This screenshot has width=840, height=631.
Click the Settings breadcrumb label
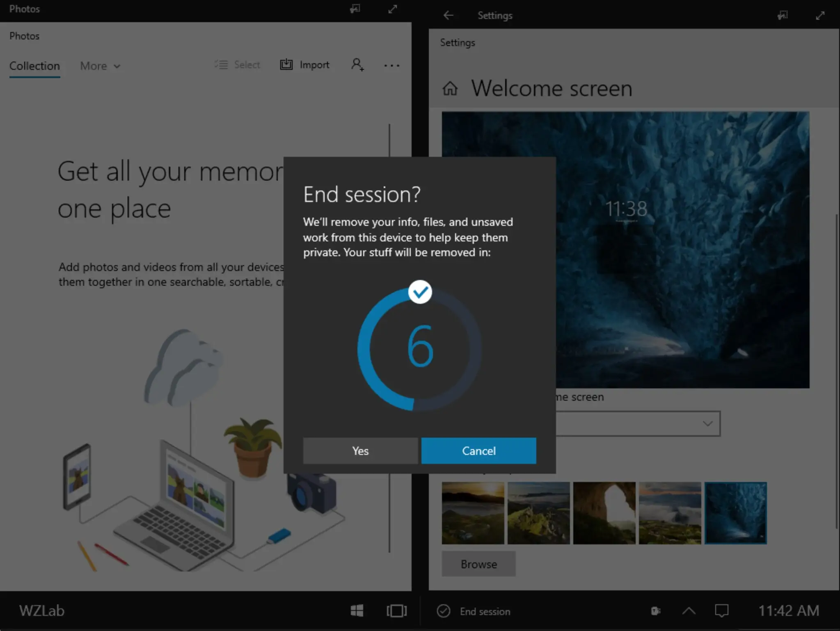coord(457,43)
